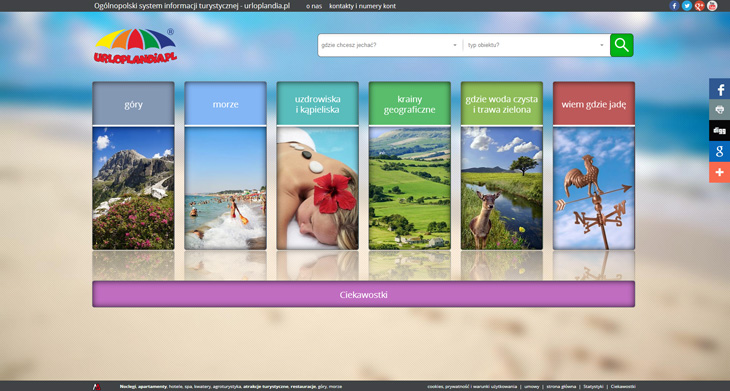The height and width of the screenshot is (391, 730).
Task: Open 'atrakcje turystyczne' footer link
Action: [x=266, y=386]
